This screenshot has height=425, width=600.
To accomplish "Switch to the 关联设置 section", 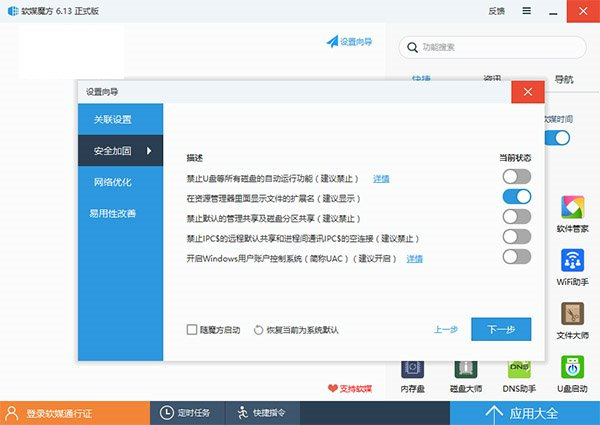I will [x=112, y=120].
